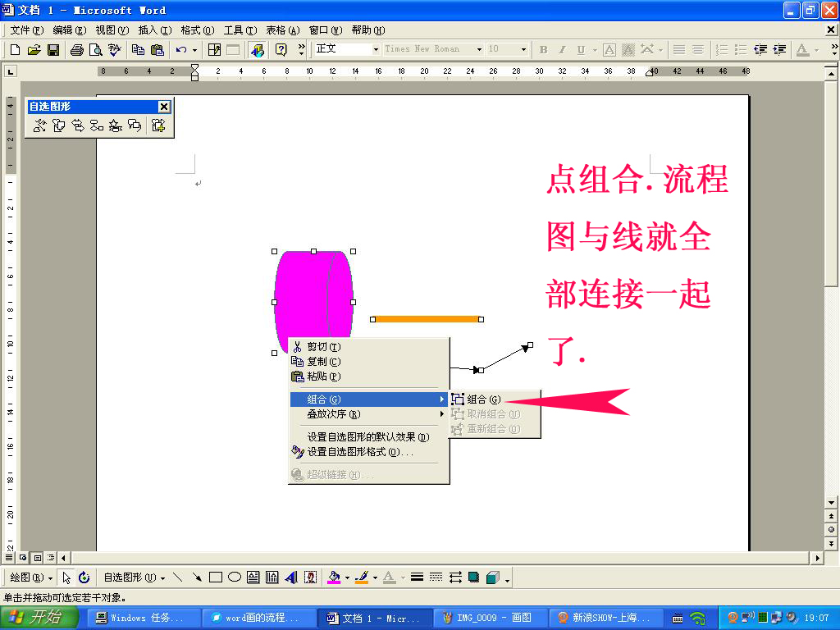Expand the line color dropdown arrow
This screenshot has width=840, height=630.
[375, 577]
